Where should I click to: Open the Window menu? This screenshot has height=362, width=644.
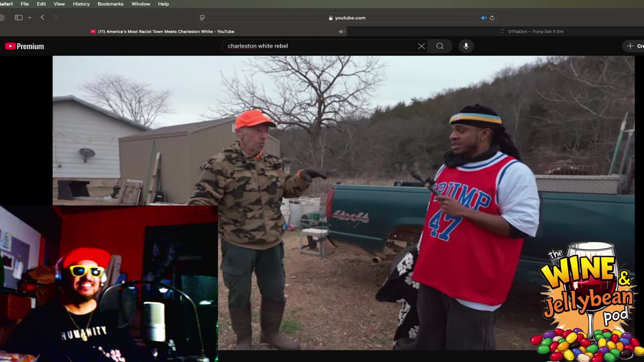coord(141,4)
